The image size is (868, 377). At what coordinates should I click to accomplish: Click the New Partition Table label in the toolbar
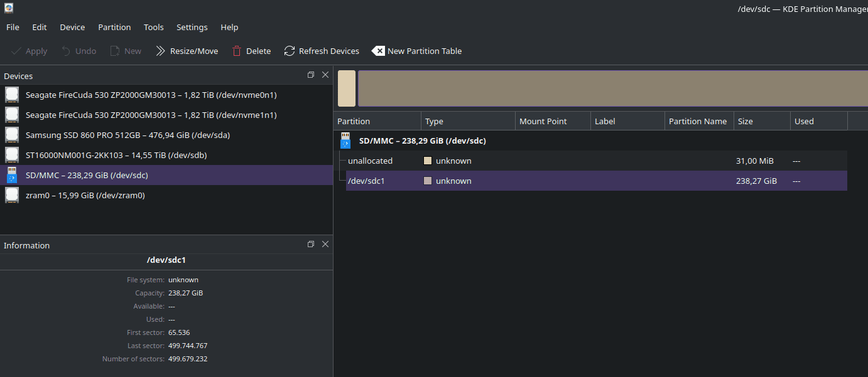[x=425, y=51]
